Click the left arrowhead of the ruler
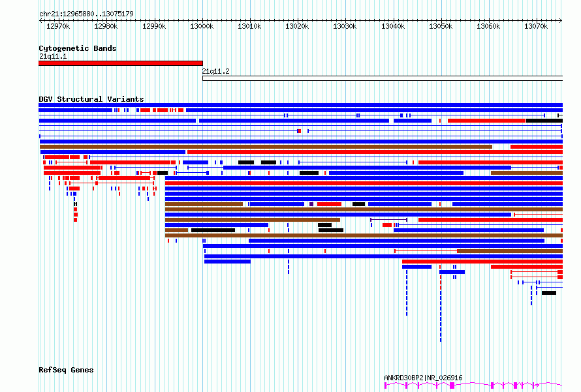This screenshot has height=392, width=581. click(x=40, y=20)
